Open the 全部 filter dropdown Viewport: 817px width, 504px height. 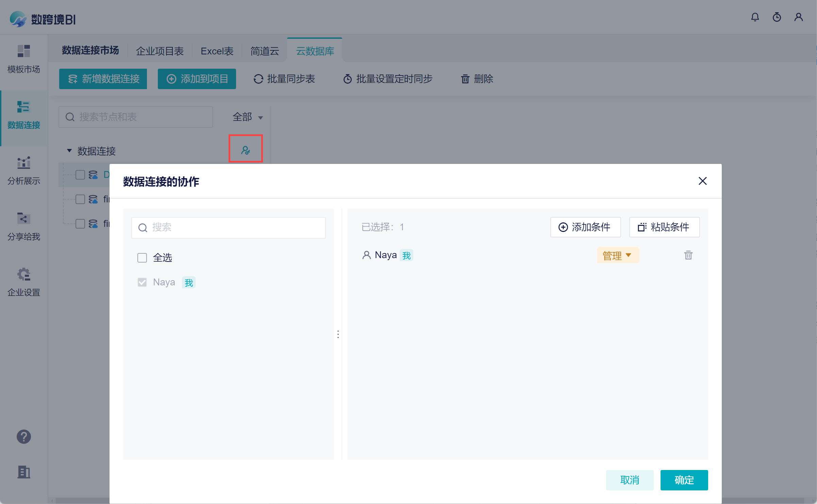coord(247,117)
